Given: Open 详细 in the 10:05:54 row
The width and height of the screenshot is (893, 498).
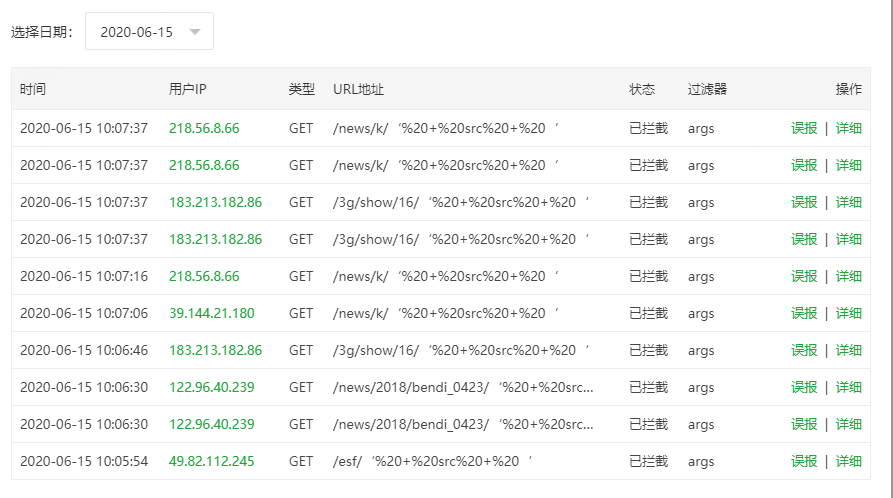Looking at the screenshot, I should coord(849,462).
